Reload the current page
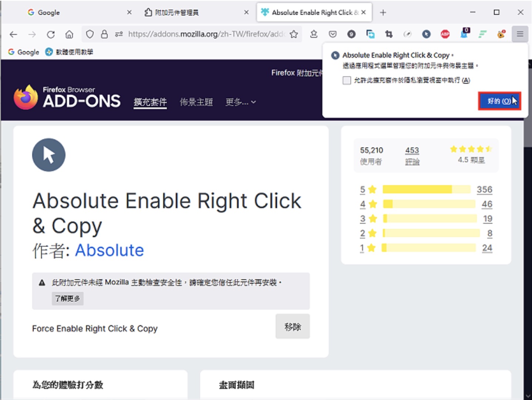 (x=51, y=34)
